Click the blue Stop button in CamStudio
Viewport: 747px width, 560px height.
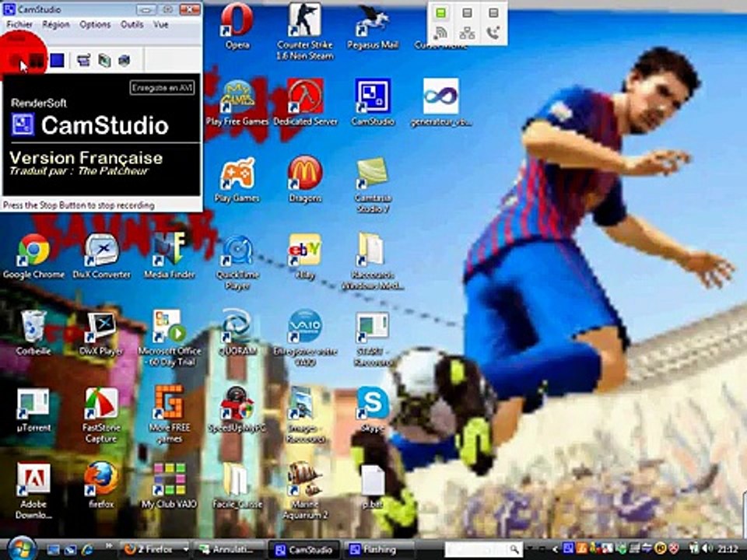click(57, 61)
